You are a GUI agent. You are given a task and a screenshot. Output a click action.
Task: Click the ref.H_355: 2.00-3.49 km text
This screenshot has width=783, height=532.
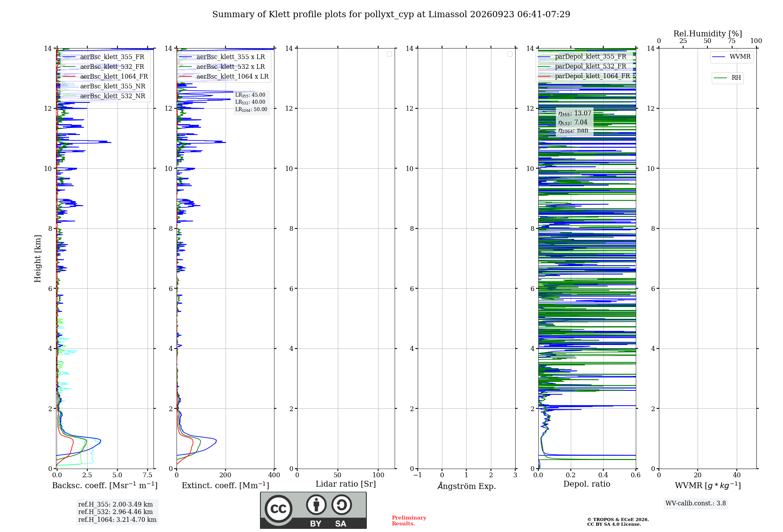click(115, 505)
